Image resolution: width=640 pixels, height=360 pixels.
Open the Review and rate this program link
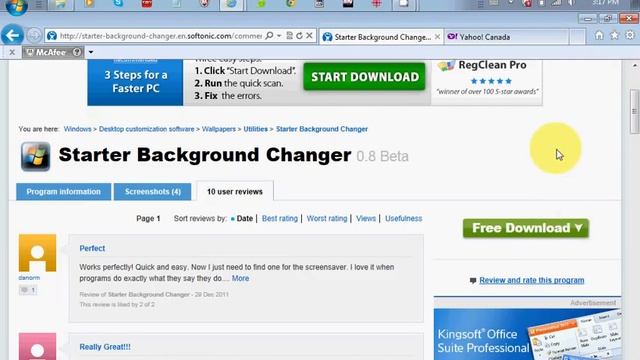531,280
